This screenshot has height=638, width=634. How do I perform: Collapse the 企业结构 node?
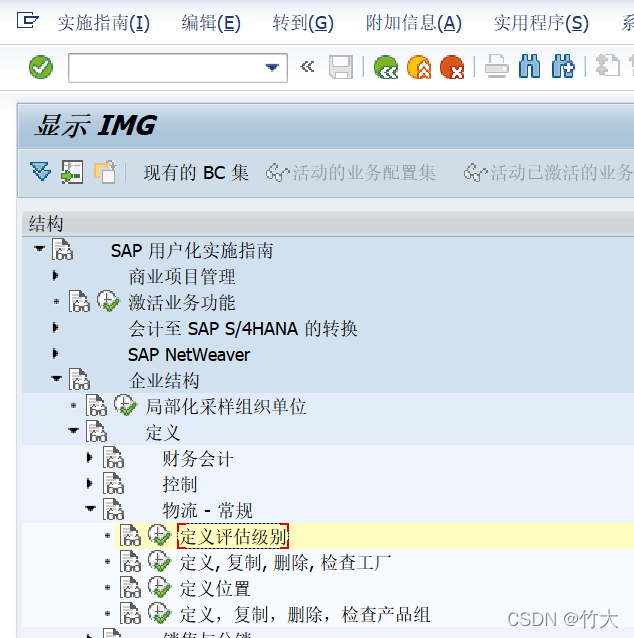57,379
